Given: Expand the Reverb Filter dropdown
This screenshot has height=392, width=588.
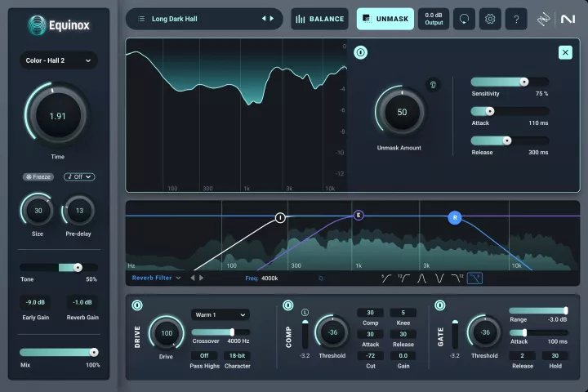Looking at the screenshot, I should tap(156, 278).
